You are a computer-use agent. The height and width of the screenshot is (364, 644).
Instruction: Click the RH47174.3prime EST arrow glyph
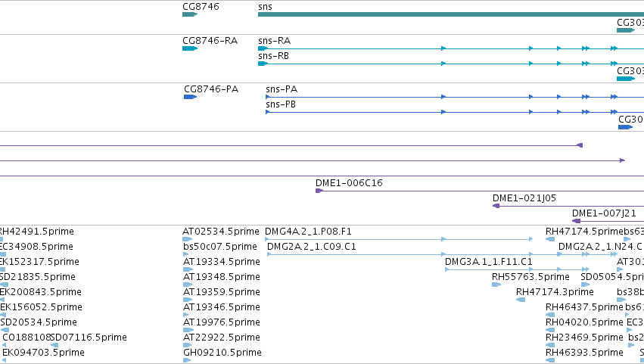521,300
